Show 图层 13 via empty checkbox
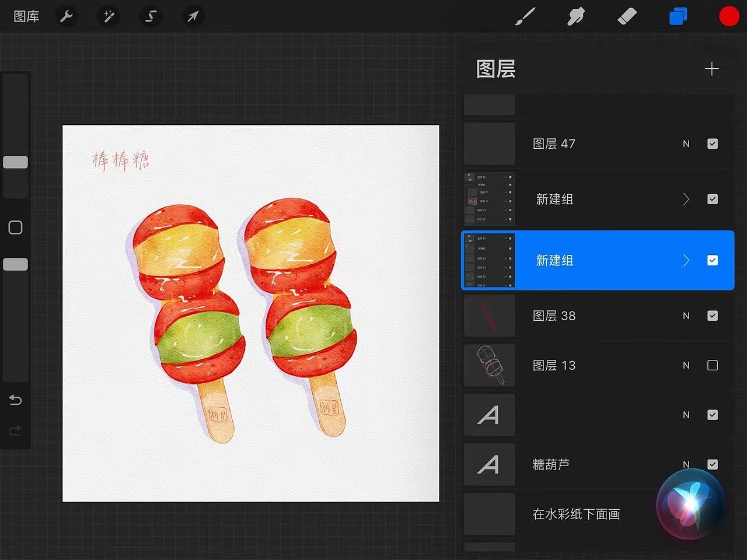The width and height of the screenshot is (747, 560). 713,365
